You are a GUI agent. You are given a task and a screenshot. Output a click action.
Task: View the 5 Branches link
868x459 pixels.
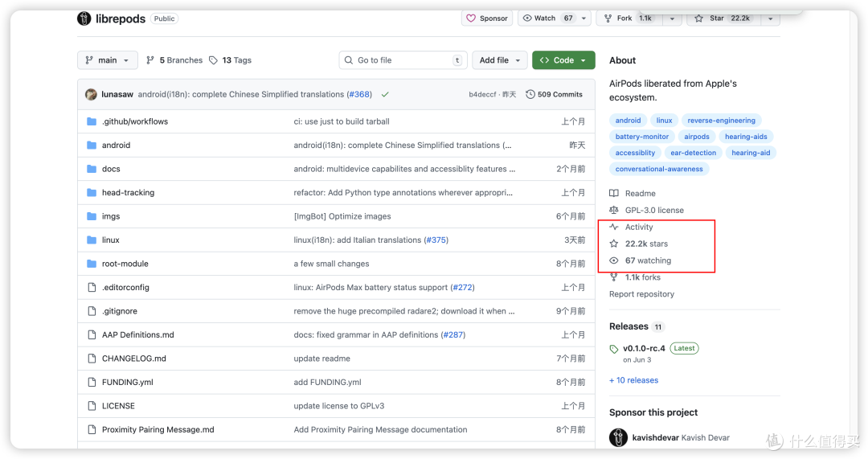point(174,60)
